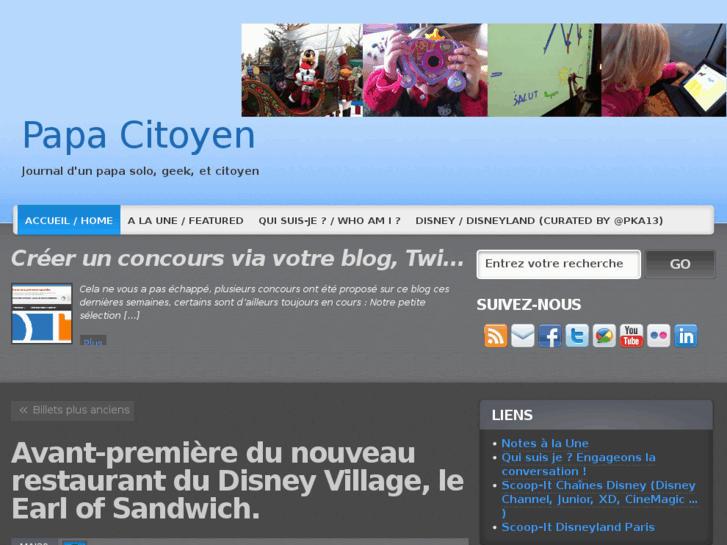Open Scoop-It Disneyland Paris link
727x545 pixels.
578,527
